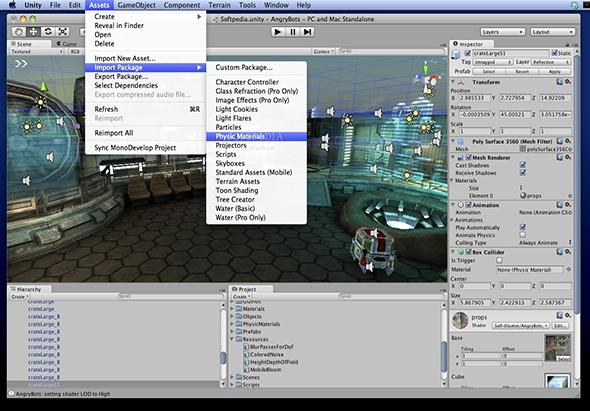
Task: Open Transform component gear menu
Action: [568, 82]
